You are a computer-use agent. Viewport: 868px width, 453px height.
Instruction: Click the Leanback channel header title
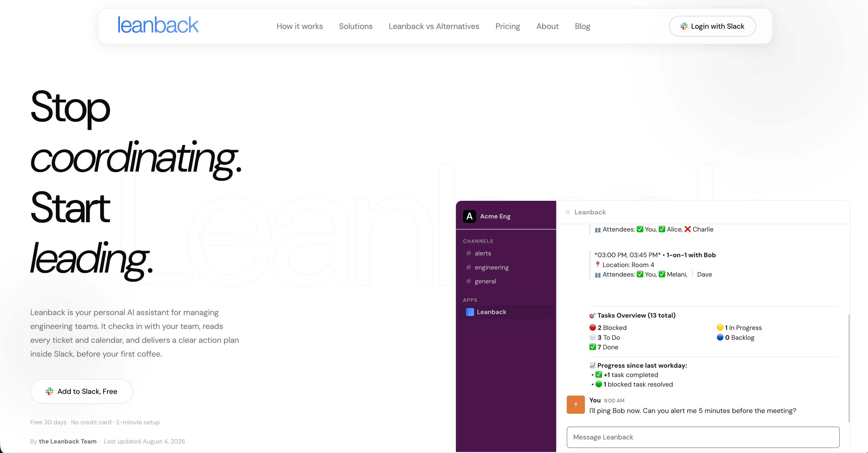pyautogui.click(x=590, y=212)
